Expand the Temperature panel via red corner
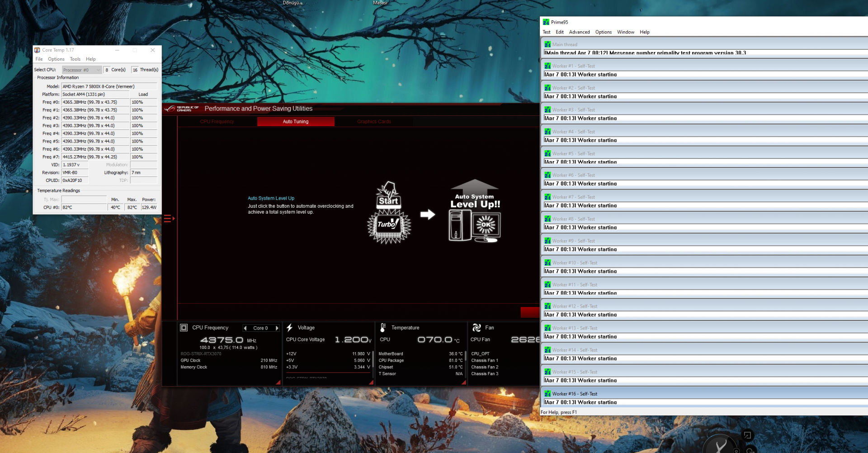 coord(464,382)
